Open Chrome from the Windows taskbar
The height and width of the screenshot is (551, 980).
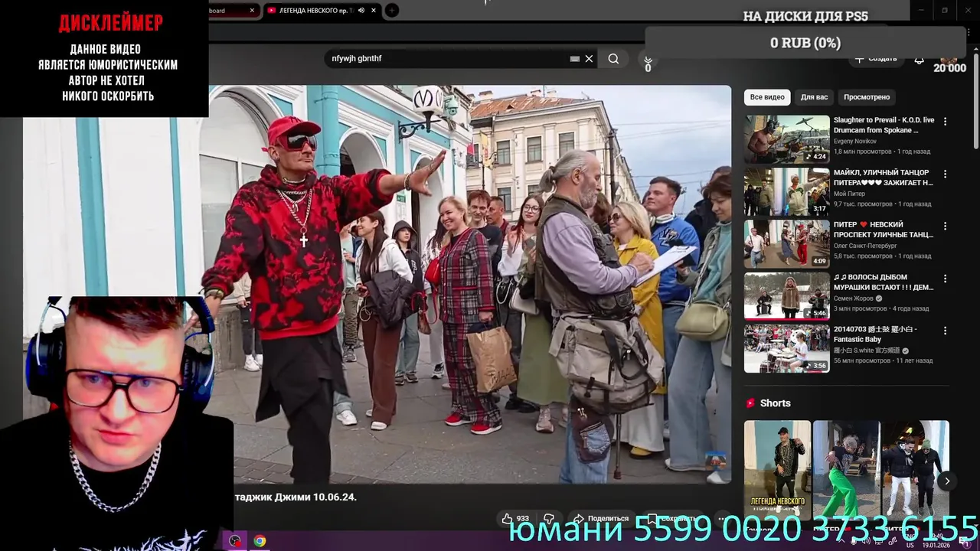pos(260,541)
